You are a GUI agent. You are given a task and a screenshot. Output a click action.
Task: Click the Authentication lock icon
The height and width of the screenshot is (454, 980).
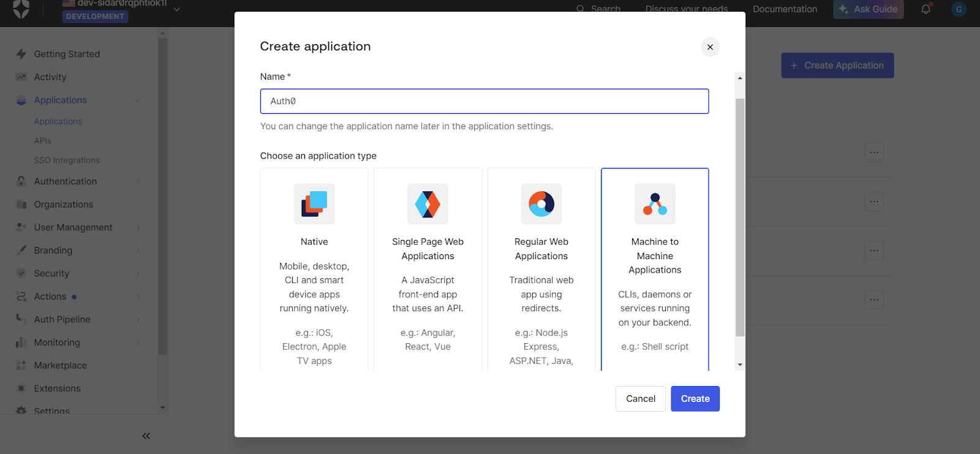(x=21, y=181)
